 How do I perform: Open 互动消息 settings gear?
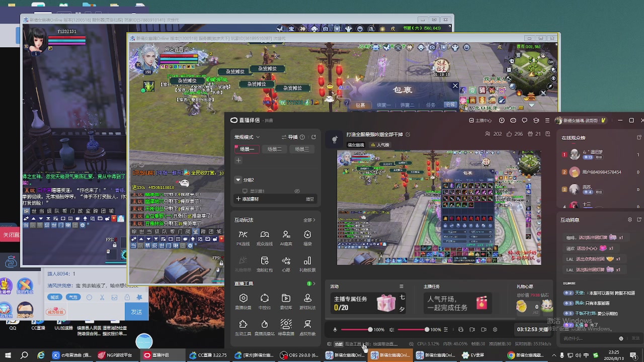point(629,220)
